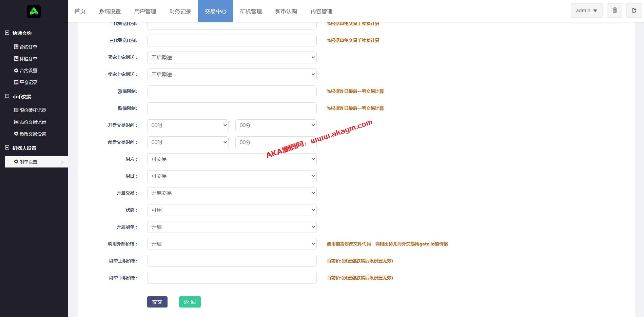Click the logout arrow icon in header
The width and height of the screenshot is (644, 317).
633,11
